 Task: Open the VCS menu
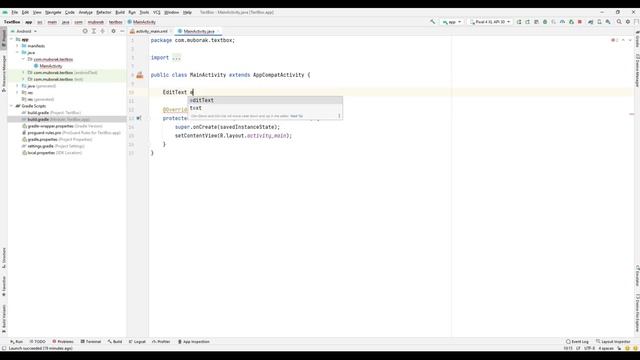[x=157, y=12]
